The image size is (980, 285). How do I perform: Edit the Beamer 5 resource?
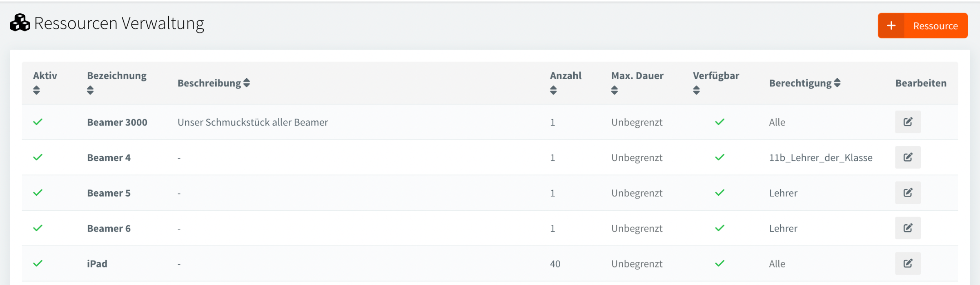point(907,193)
